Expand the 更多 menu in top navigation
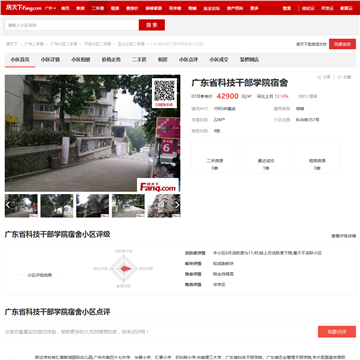 tap(254, 8)
